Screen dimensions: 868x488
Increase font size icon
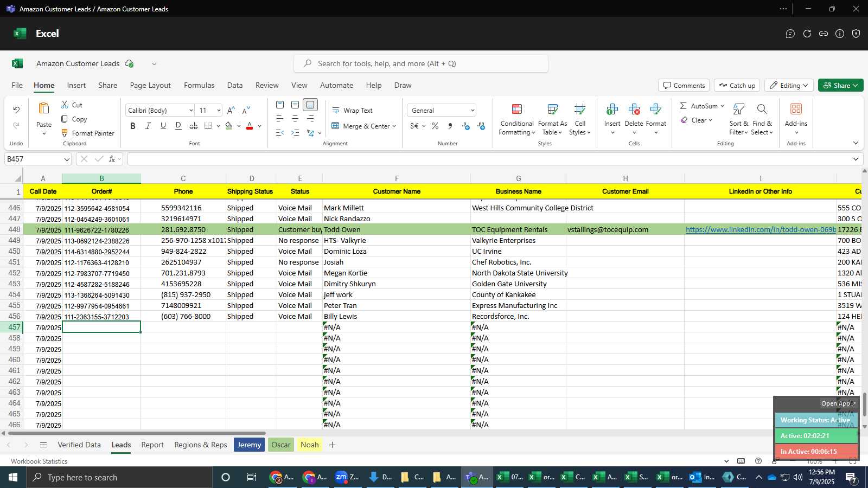[231, 110]
